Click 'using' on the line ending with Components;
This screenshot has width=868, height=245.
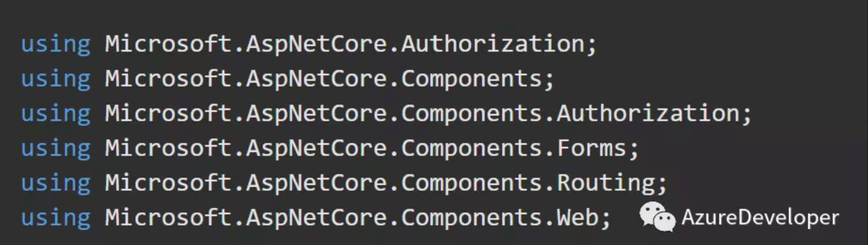56,80
